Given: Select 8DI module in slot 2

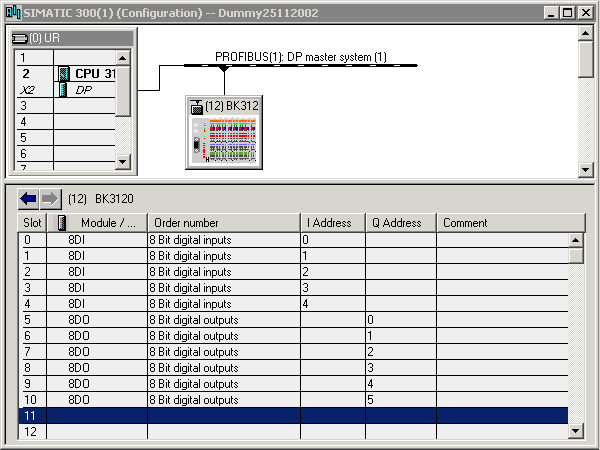Looking at the screenshot, I should coord(293,272).
